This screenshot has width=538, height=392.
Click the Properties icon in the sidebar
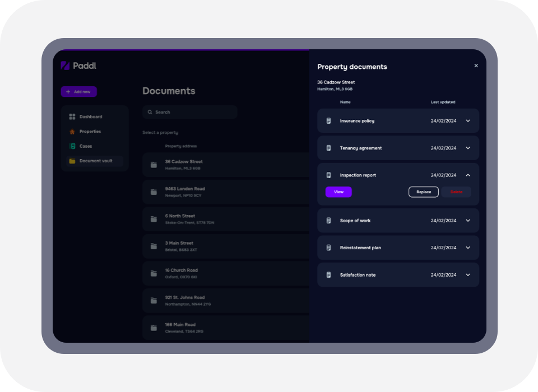(x=72, y=131)
